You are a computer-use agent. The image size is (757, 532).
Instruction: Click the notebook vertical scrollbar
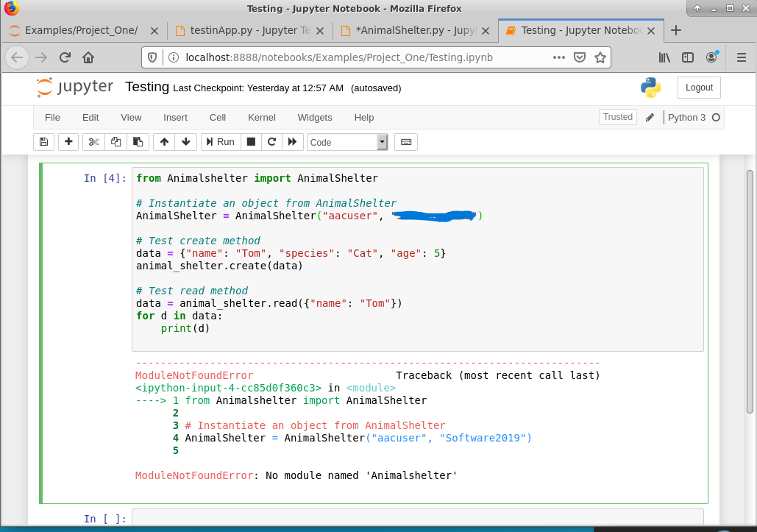click(x=750, y=292)
